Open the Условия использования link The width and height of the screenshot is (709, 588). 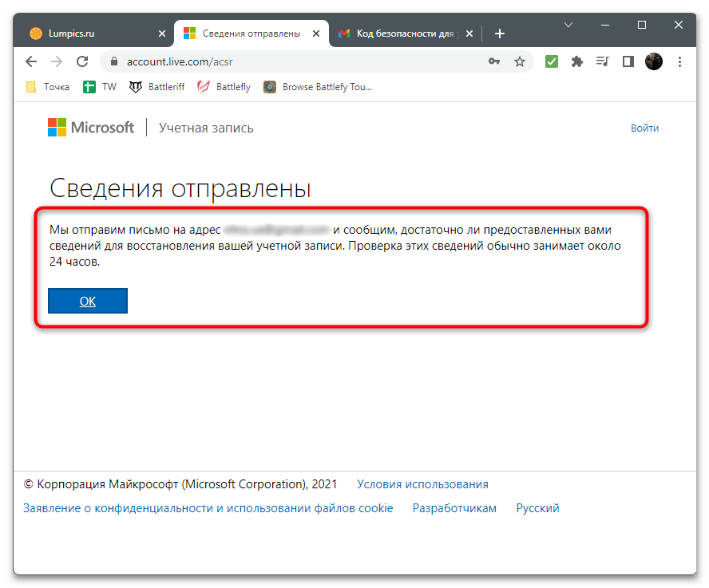tap(422, 484)
